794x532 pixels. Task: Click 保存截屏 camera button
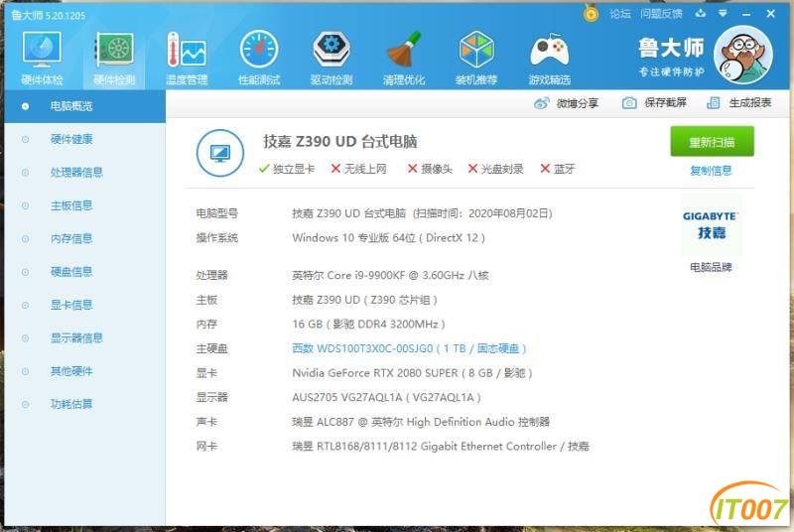coord(654,103)
